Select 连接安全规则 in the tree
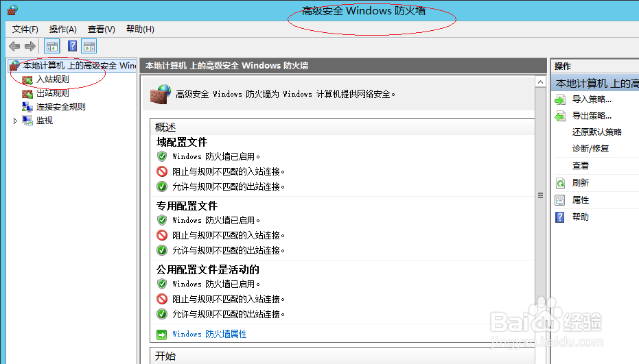Image resolution: width=639 pixels, height=364 pixels. click(x=60, y=107)
